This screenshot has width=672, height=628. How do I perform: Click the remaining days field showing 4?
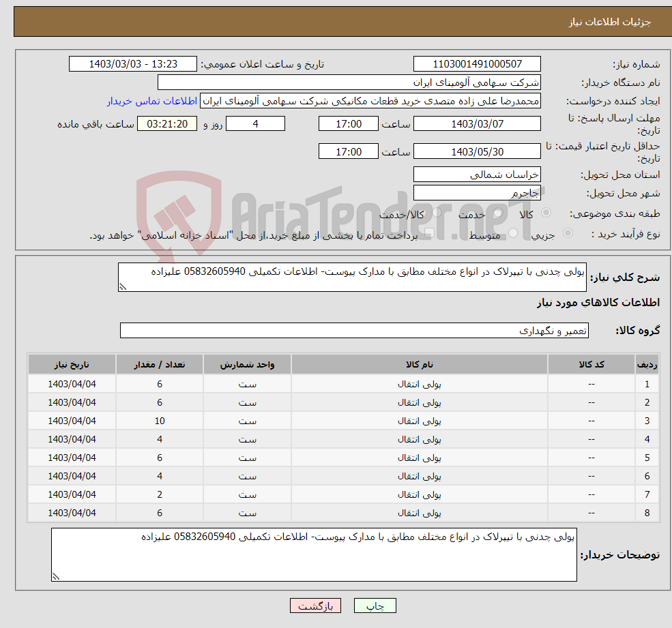point(255,124)
